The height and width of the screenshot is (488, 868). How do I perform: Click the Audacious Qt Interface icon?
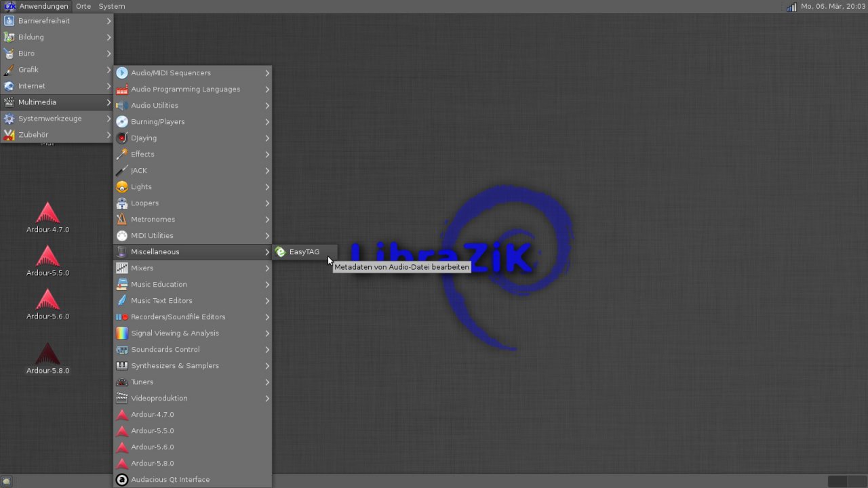122,479
